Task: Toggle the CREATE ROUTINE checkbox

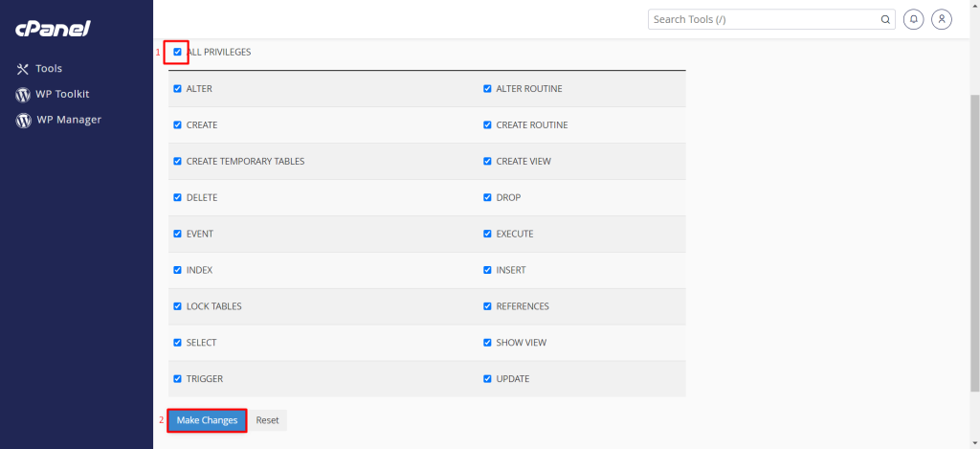Action: [x=487, y=125]
